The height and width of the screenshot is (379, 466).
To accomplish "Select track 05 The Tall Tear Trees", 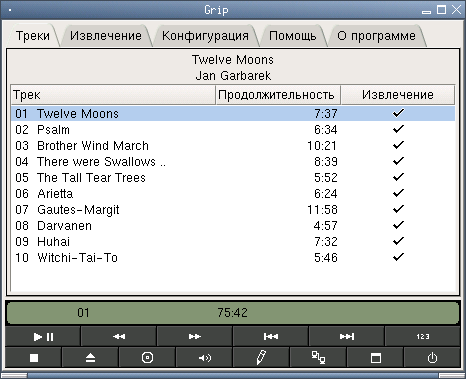I will [x=233, y=177].
